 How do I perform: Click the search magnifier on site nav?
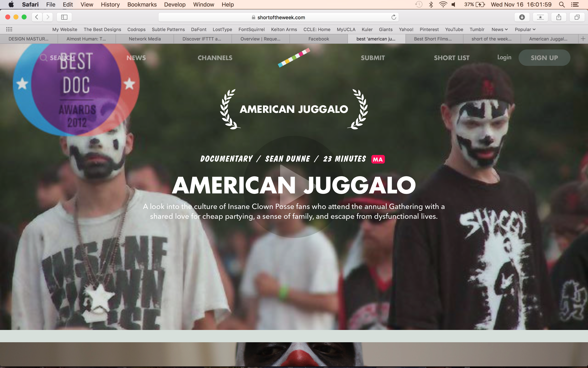pyautogui.click(x=43, y=58)
